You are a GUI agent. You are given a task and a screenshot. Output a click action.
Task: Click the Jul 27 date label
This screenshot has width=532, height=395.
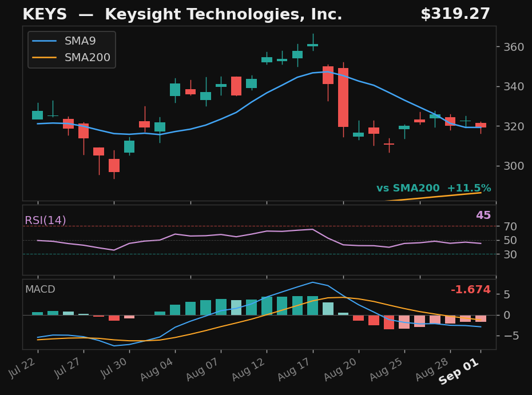click(68, 368)
